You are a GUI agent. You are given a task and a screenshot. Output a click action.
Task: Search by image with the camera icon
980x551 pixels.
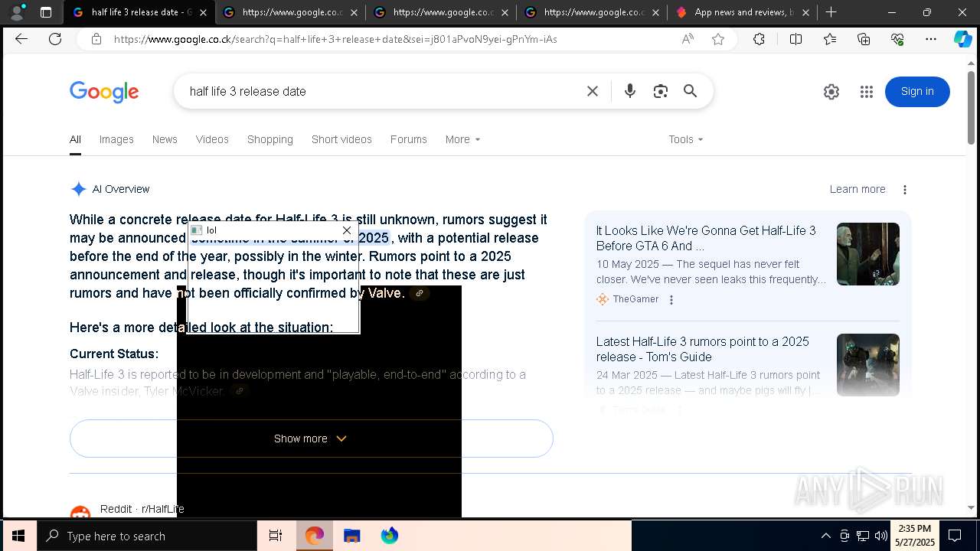pyautogui.click(x=661, y=91)
